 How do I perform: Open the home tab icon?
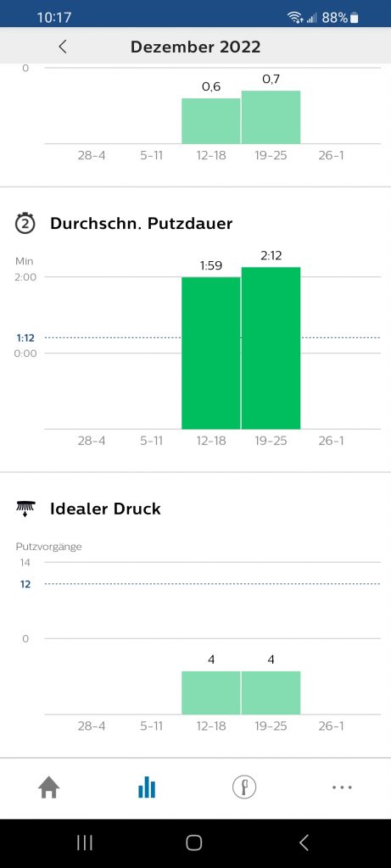48,787
